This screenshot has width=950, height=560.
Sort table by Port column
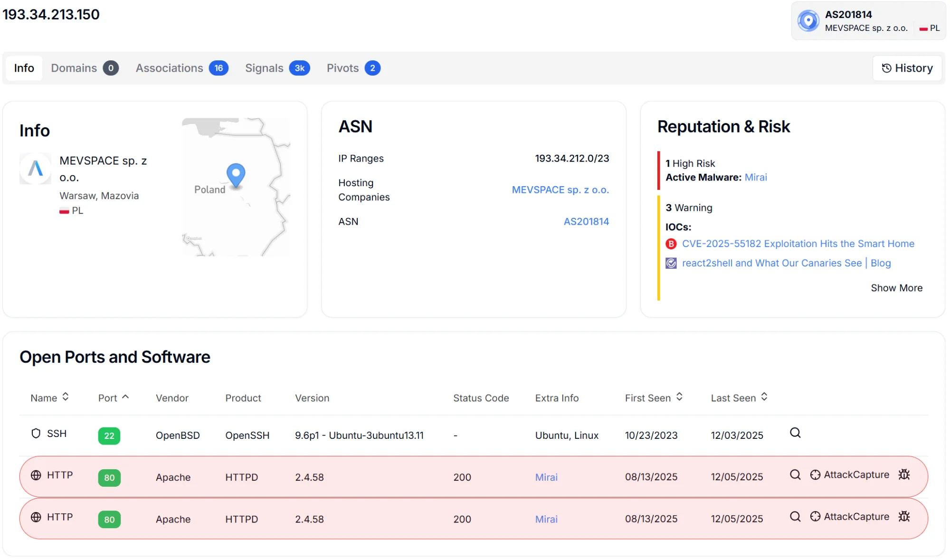pyautogui.click(x=113, y=398)
